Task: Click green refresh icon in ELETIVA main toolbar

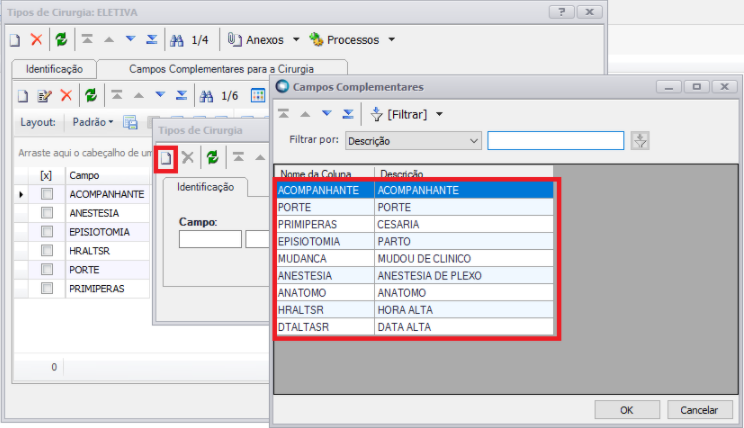Action: pos(61,39)
